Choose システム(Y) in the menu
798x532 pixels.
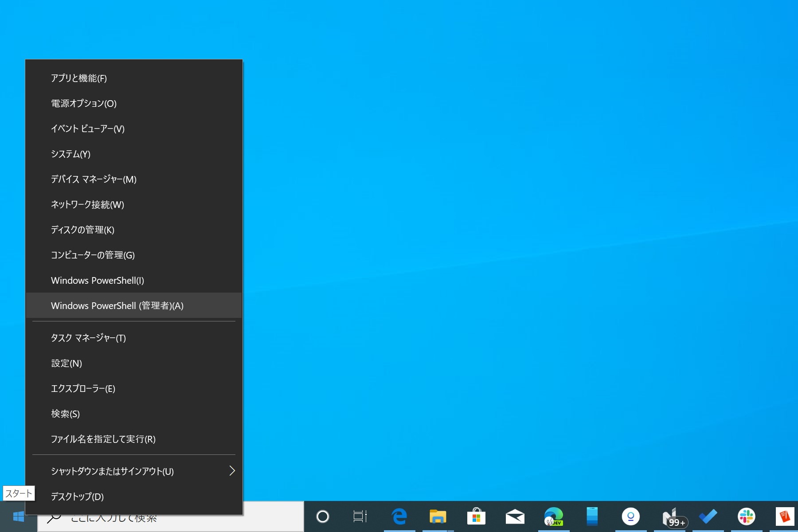[133, 154]
